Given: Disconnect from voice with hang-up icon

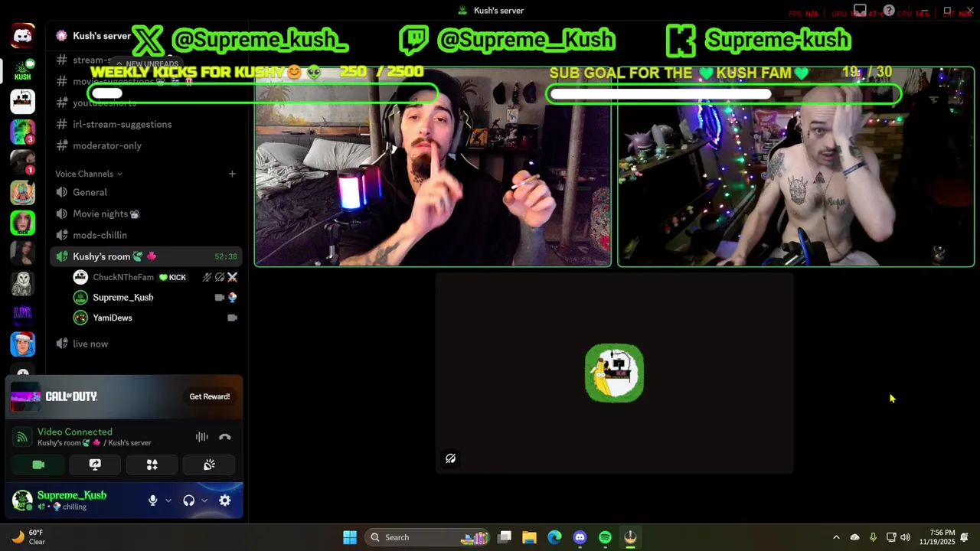Looking at the screenshot, I should point(225,437).
